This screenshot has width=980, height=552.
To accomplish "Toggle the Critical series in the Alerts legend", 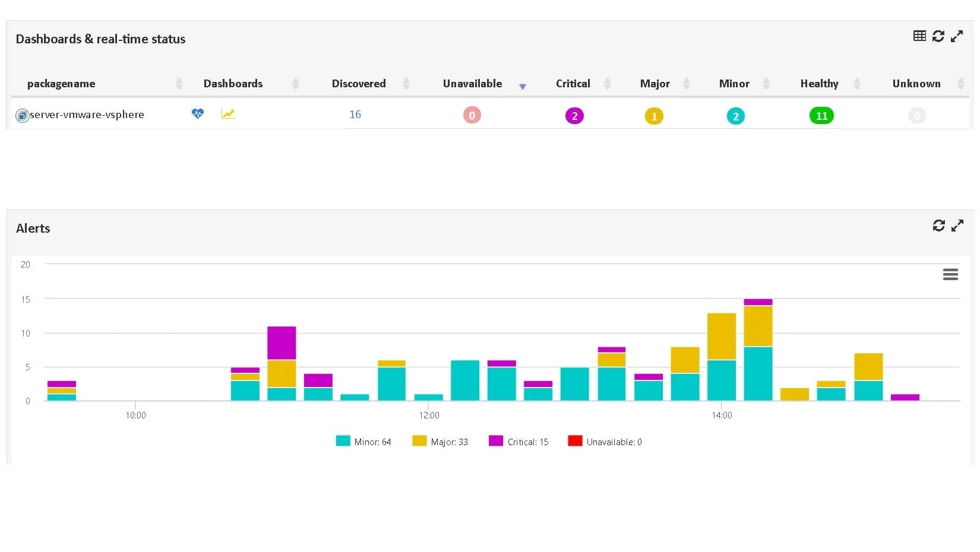I will [527, 442].
